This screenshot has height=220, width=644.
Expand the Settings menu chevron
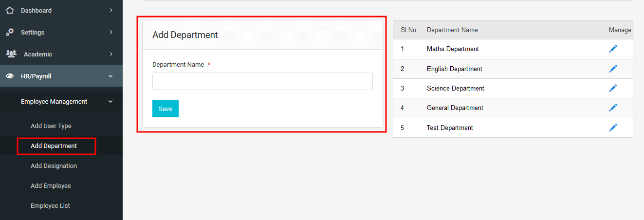pyautogui.click(x=111, y=32)
